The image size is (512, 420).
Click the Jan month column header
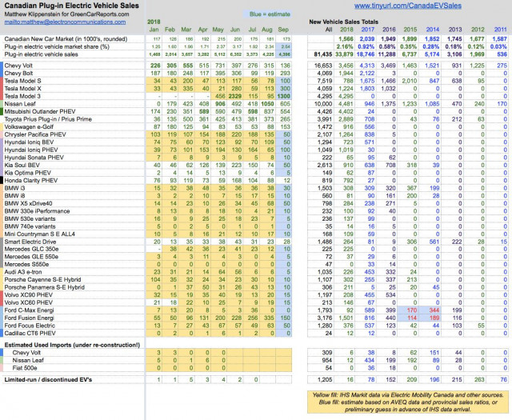click(154, 30)
